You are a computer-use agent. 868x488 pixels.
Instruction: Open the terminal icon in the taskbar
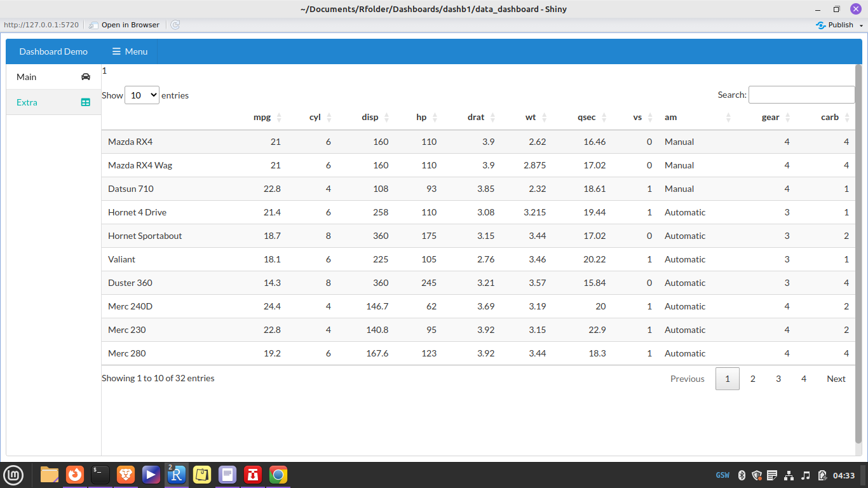pyautogui.click(x=100, y=475)
